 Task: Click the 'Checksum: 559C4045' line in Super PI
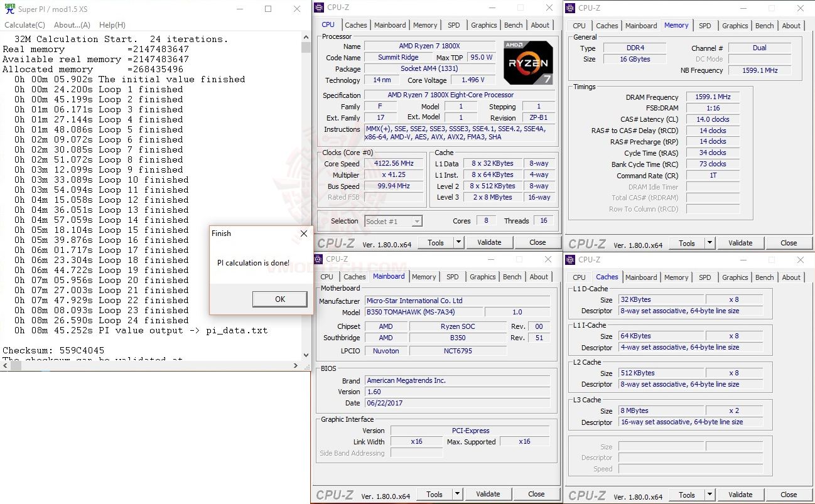click(54, 350)
